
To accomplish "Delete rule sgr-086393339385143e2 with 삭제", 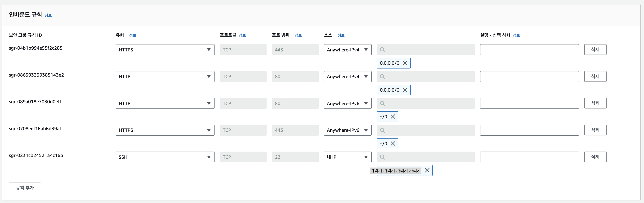I will click(595, 76).
